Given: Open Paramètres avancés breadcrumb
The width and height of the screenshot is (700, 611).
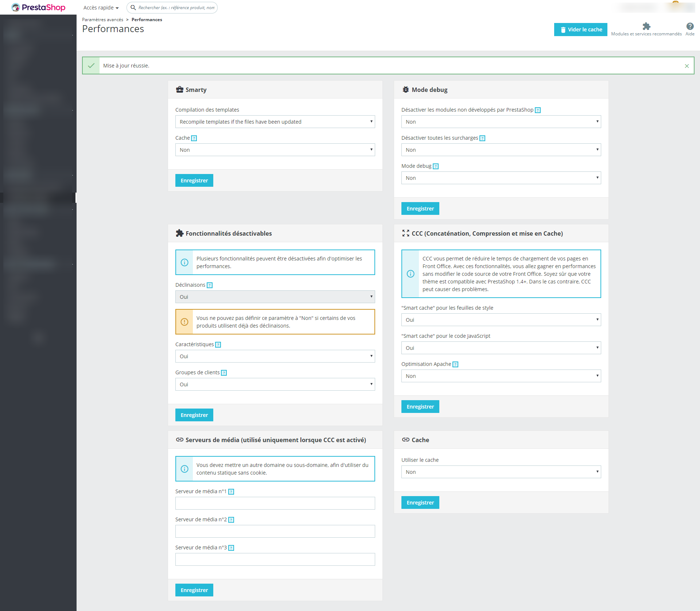Looking at the screenshot, I should point(102,20).
